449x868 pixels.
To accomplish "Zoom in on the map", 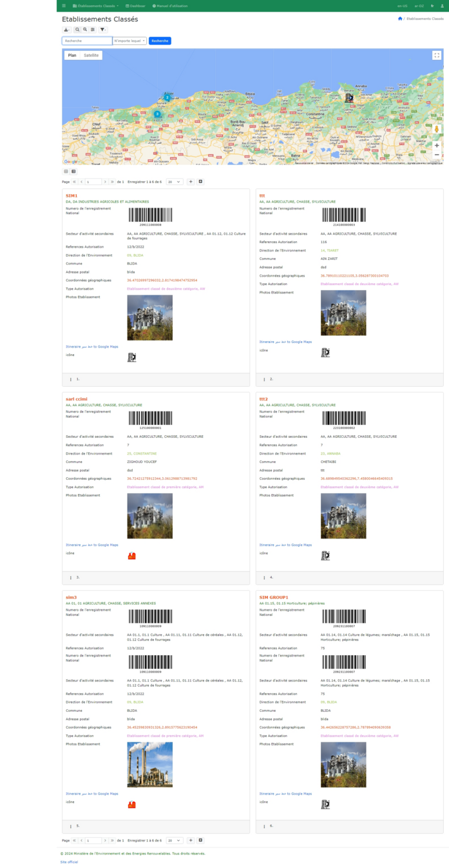I will [x=437, y=146].
